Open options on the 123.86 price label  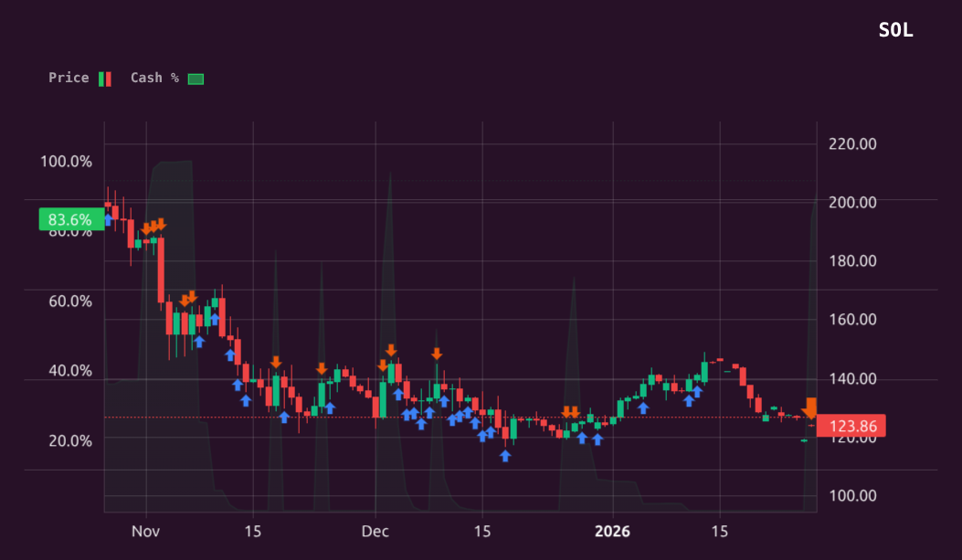click(x=855, y=426)
